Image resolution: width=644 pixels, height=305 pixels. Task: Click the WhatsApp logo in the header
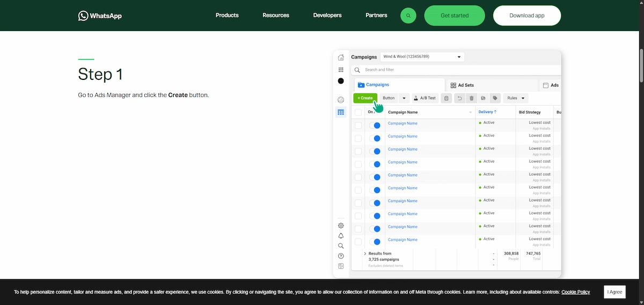[100, 16]
